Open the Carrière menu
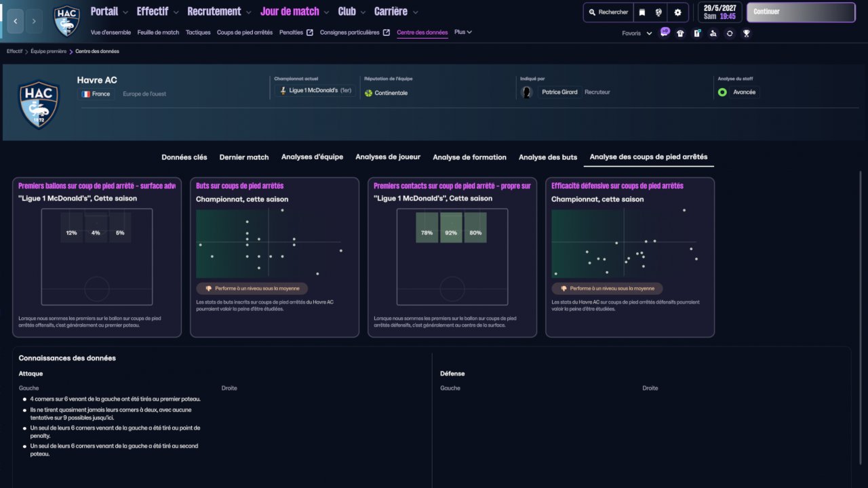Viewport: 868px width, 488px height. point(396,12)
